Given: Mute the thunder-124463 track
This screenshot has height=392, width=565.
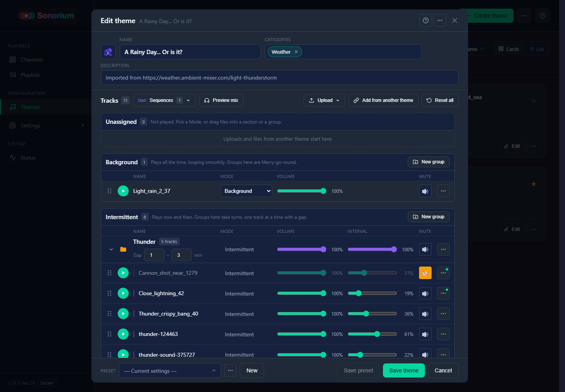Looking at the screenshot, I should coord(425,334).
